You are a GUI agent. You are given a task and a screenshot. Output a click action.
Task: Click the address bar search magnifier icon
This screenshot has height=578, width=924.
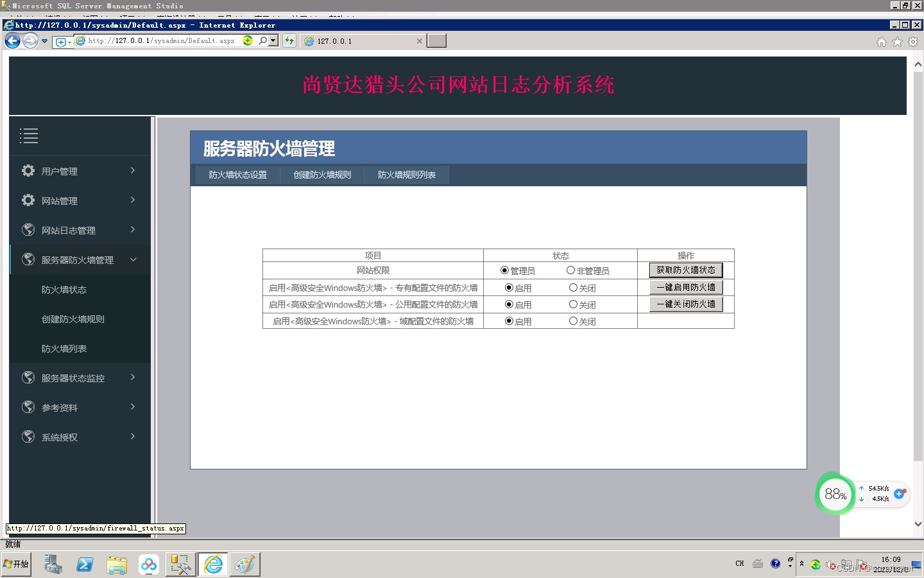point(262,40)
